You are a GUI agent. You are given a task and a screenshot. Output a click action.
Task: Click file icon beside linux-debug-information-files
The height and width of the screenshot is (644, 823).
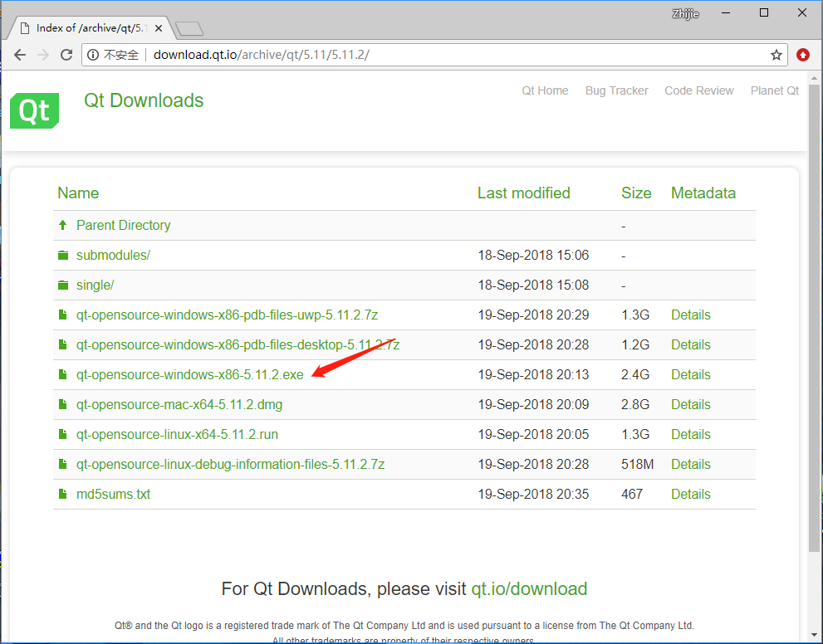tap(63, 464)
